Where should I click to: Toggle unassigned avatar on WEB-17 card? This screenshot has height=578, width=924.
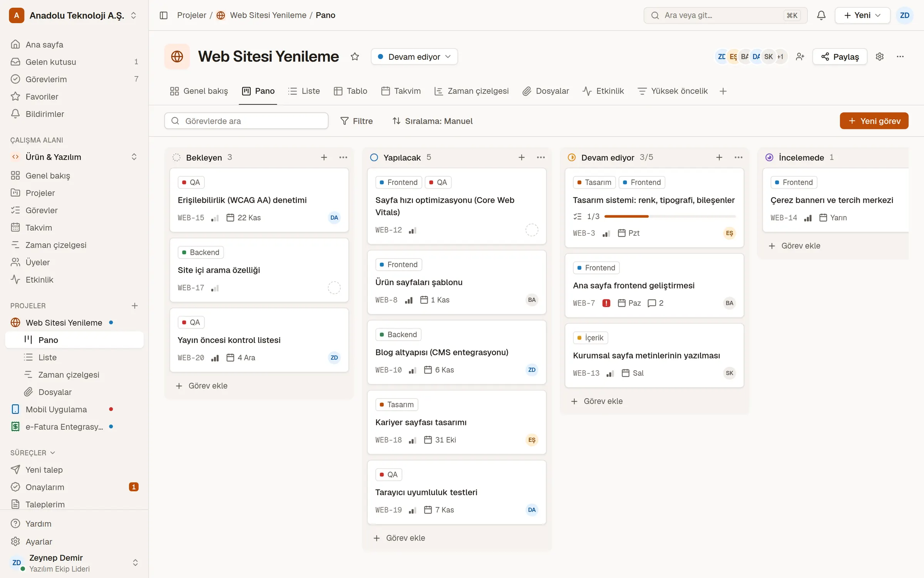coord(334,288)
